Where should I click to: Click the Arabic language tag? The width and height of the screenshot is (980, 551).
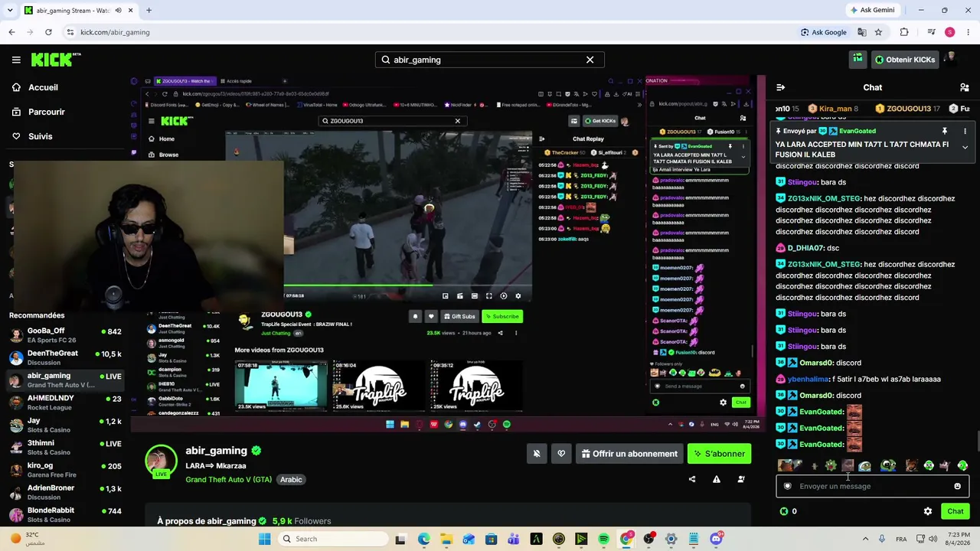pos(291,480)
